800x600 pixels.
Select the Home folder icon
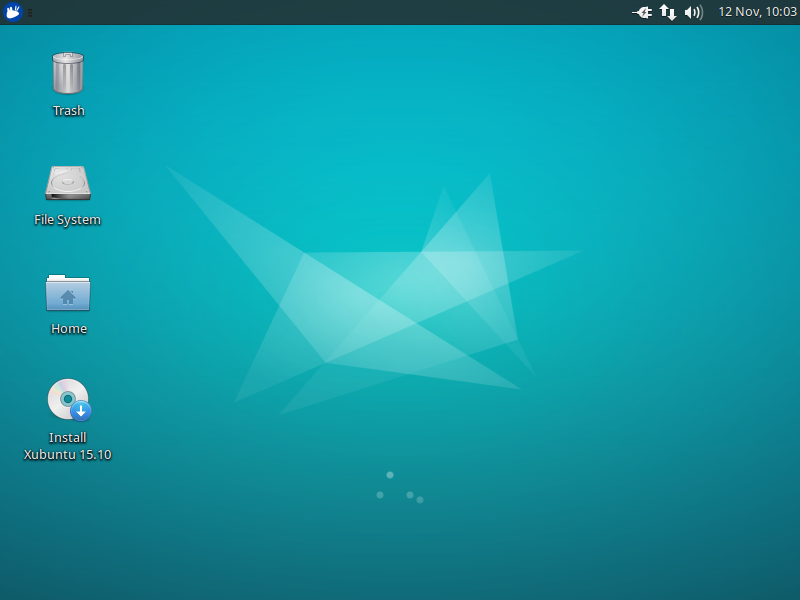point(68,292)
